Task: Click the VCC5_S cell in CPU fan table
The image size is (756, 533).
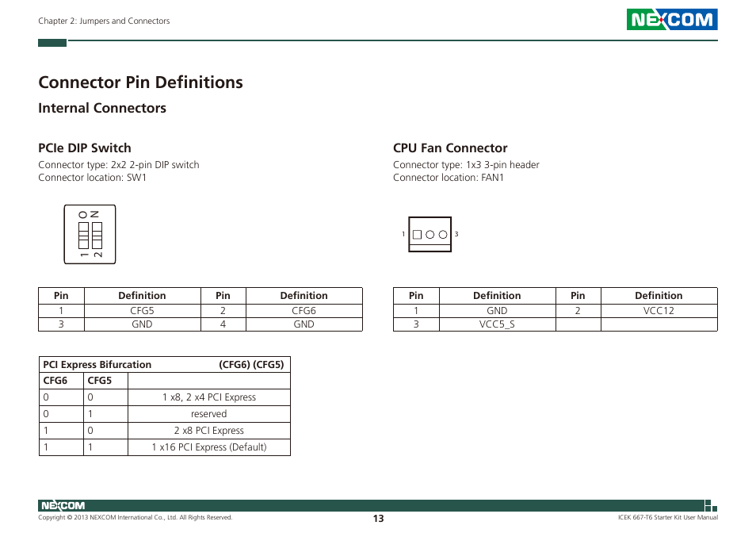Action: pos(497,324)
